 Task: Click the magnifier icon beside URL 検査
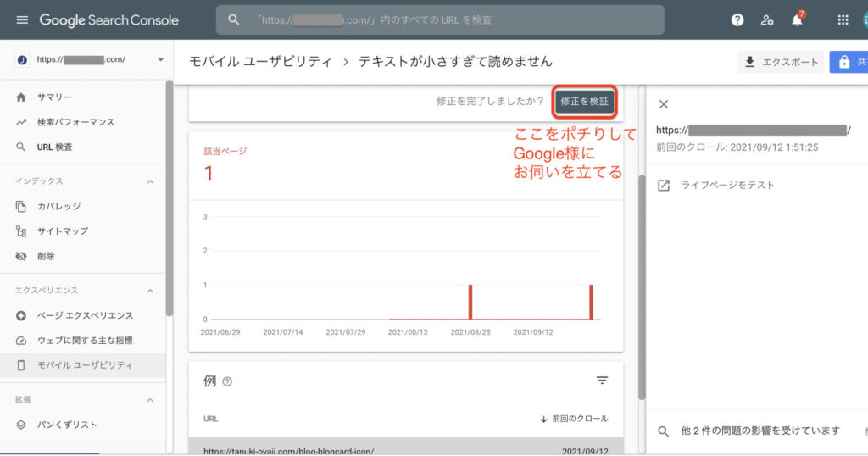[x=21, y=147]
